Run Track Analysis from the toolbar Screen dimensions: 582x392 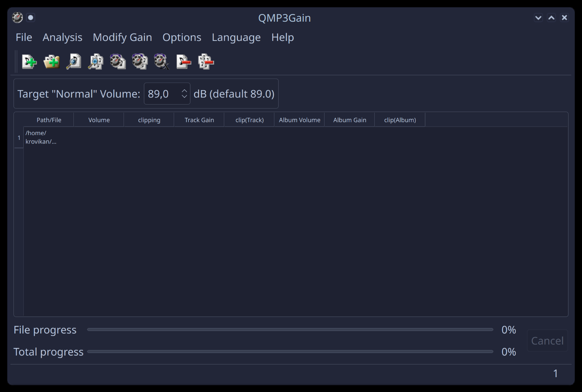73,62
